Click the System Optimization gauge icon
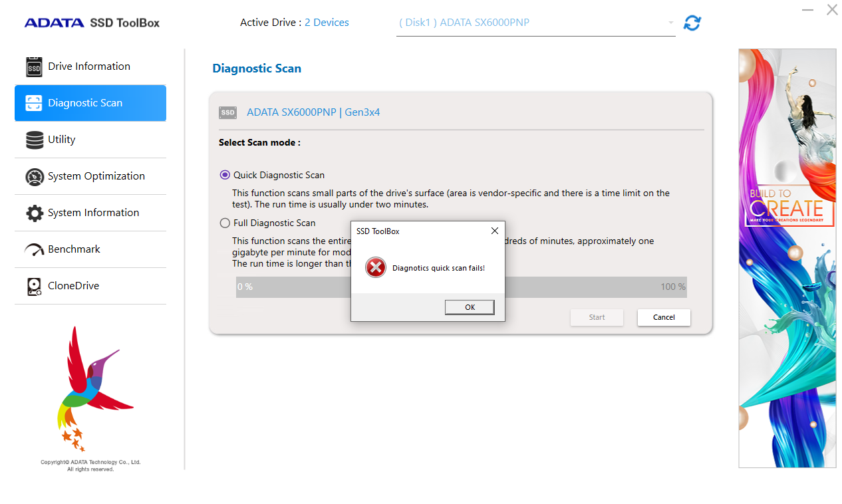842x504 pixels. pos(34,177)
